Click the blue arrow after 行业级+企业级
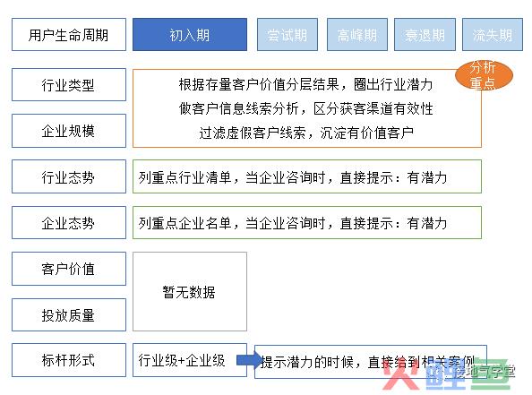The image size is (532, 395). [251, 360]
